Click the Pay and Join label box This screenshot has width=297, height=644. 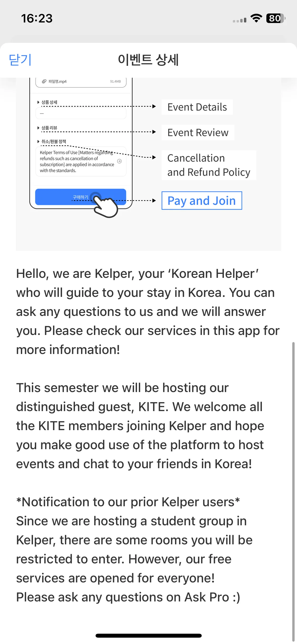[x=202, y=200]
